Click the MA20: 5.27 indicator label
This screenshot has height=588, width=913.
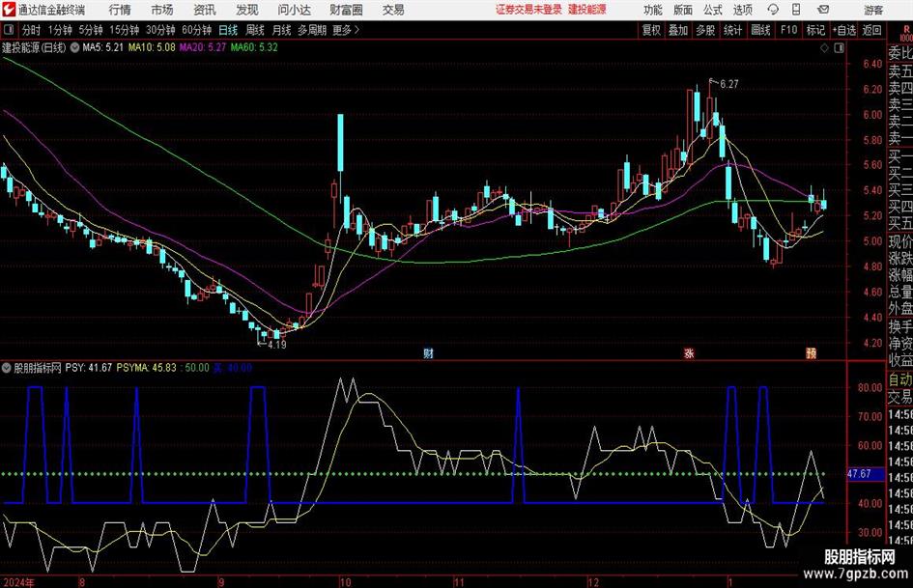pyautogui.click(x=203, y=47)
